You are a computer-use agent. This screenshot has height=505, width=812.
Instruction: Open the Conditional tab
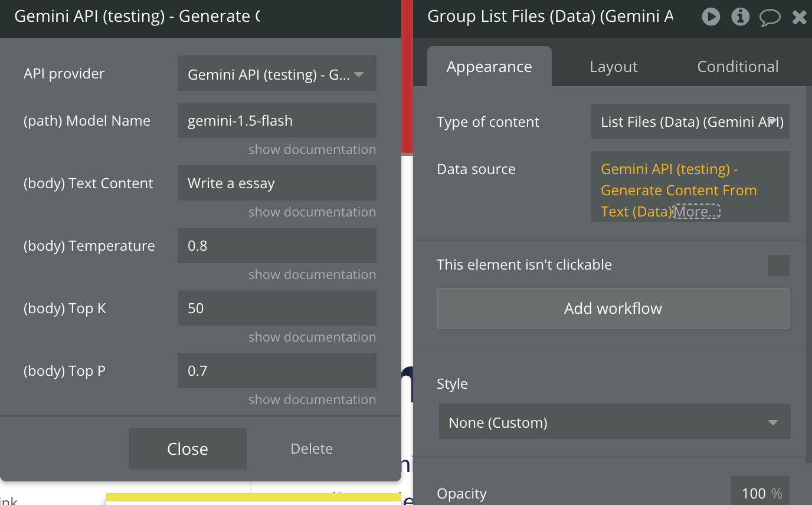[738, 67]
